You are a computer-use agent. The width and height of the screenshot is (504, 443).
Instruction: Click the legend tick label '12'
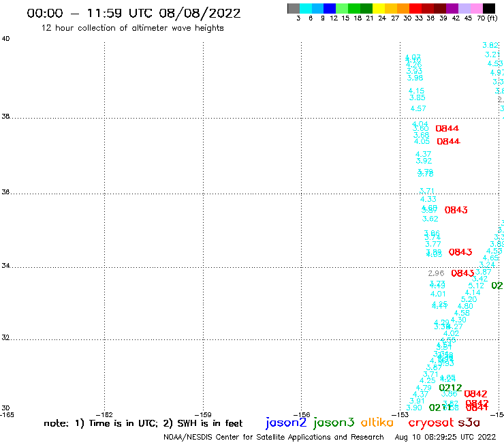(334, 18)
